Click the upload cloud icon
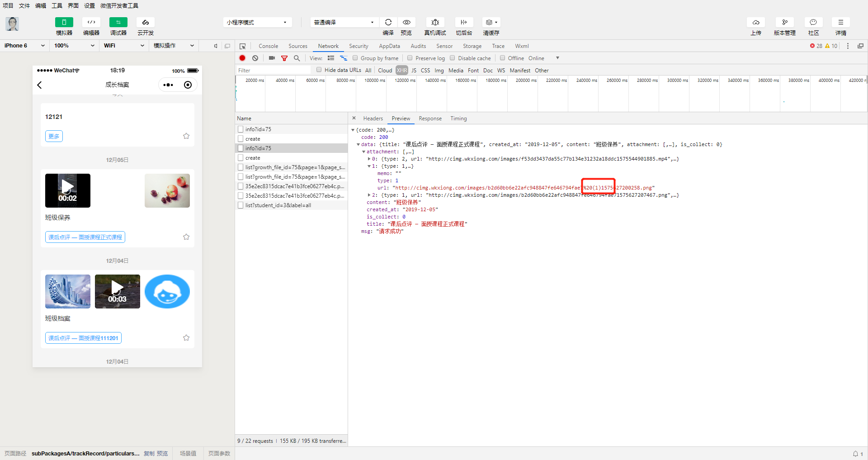868x460 pixels. (x=756, y=22)
